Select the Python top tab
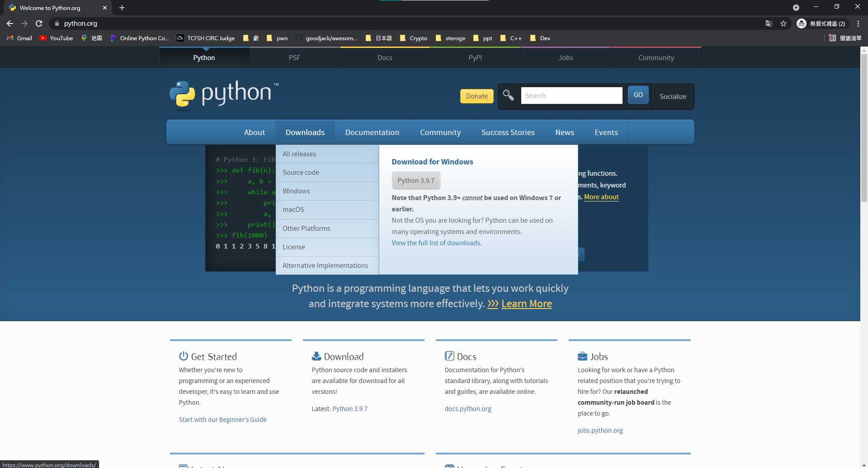This screenshot has width=868, height=468. pos(204,58)
